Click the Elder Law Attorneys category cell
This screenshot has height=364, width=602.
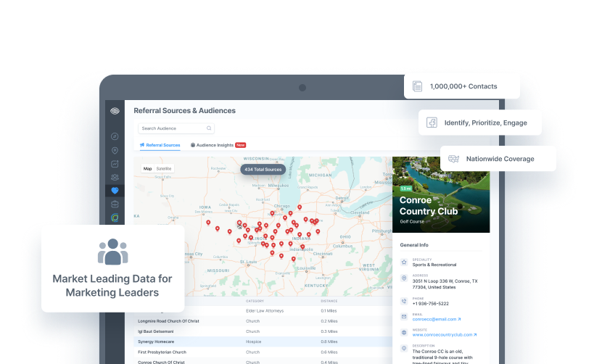coord(265,311)
